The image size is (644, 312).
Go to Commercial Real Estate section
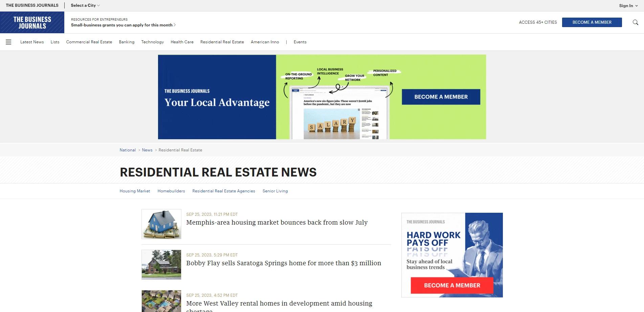click(x=89, y=42)
